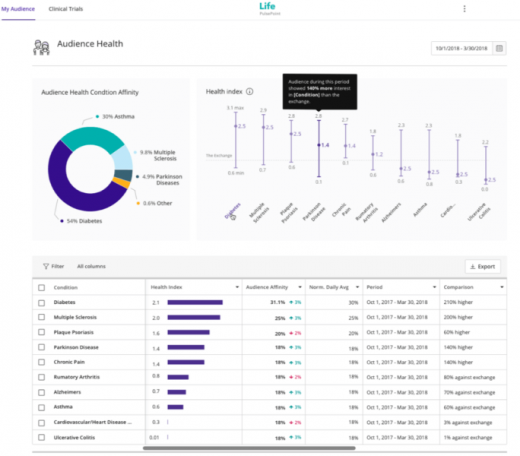Open Audience Affinity column dropdown arrow
Image resolution: width=520 pixels, height=456 pixels.
coord(300,287)
